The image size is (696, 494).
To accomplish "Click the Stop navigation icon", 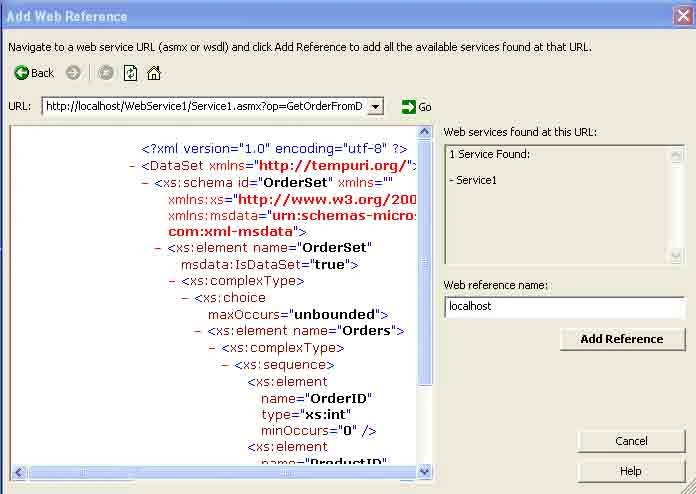I will (x=106, y=73).
